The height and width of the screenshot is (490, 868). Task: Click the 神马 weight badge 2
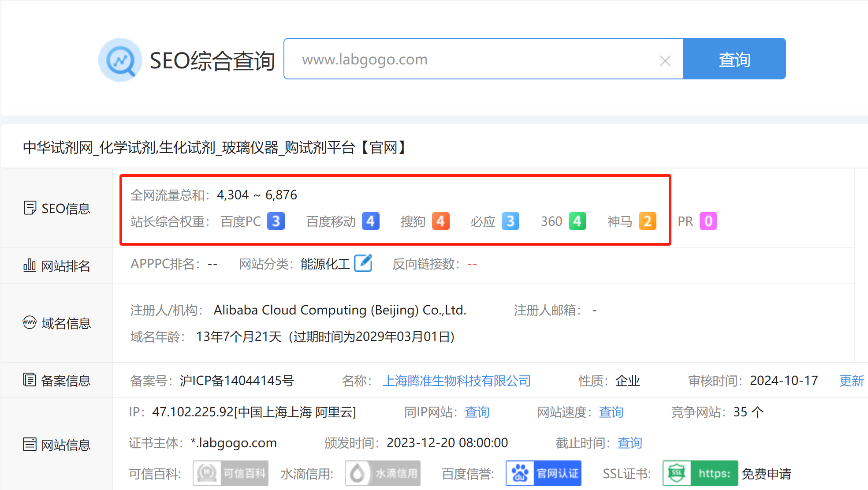pos(648,221)
